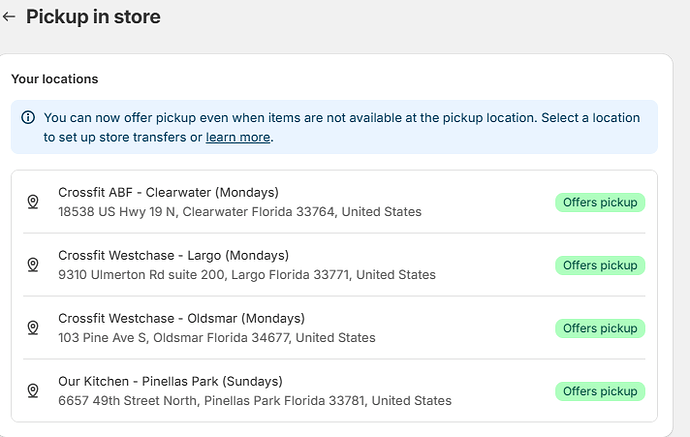
Task: Click Offers pickup badge for Oldsmar location
Action: (x=600, y=328)
